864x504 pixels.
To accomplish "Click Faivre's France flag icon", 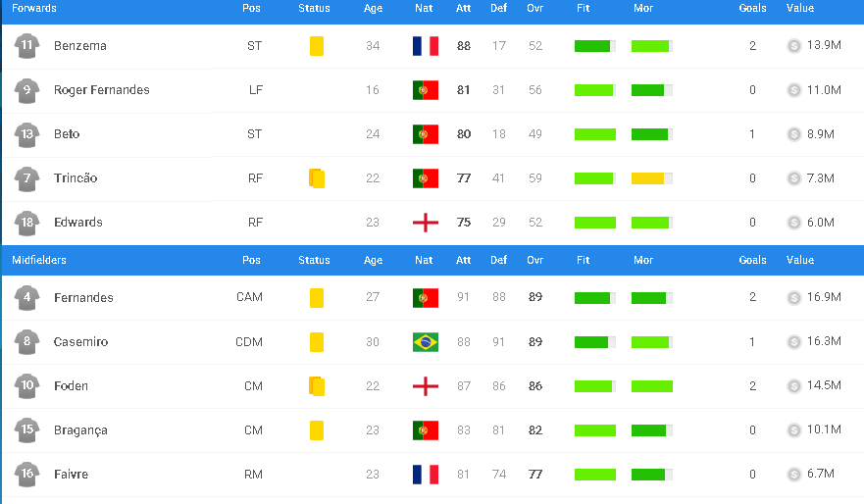I will click(x=426, y=475).
